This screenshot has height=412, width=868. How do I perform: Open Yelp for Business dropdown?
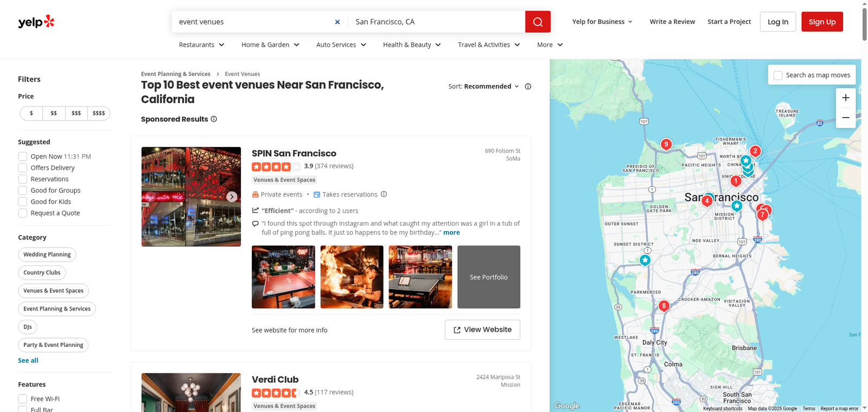click(602, 22)
